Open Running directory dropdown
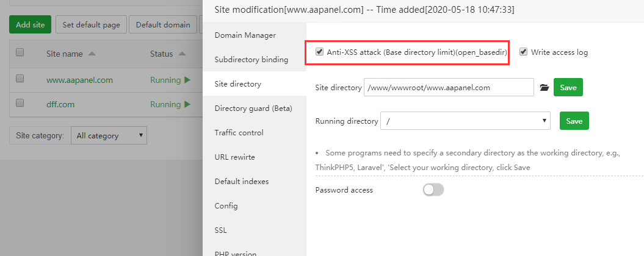This screenshot has height=256, width=644. click(465, 121)
